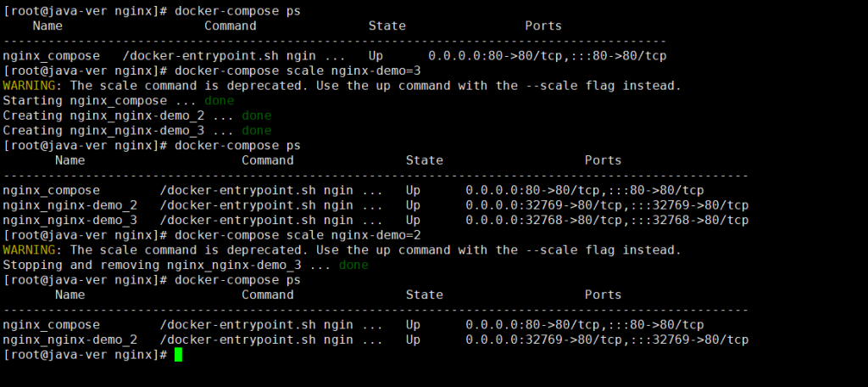868x387 pixels.
Task: Click the 'State' header in the second ps table
Action: (424, 160)
